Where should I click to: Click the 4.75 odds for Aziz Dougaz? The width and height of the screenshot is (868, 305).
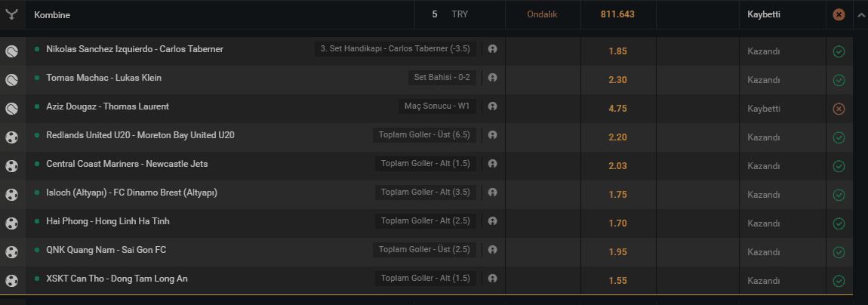coord(617,109)
